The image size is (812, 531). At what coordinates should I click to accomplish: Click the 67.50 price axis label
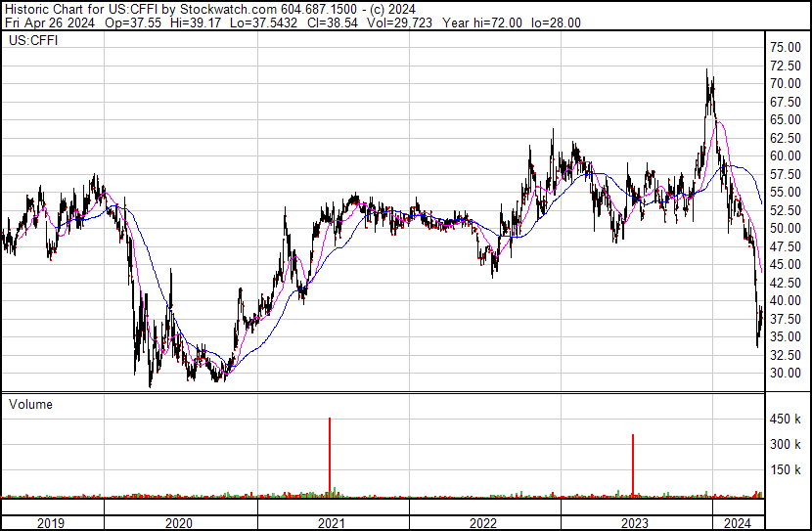point(786,102)
